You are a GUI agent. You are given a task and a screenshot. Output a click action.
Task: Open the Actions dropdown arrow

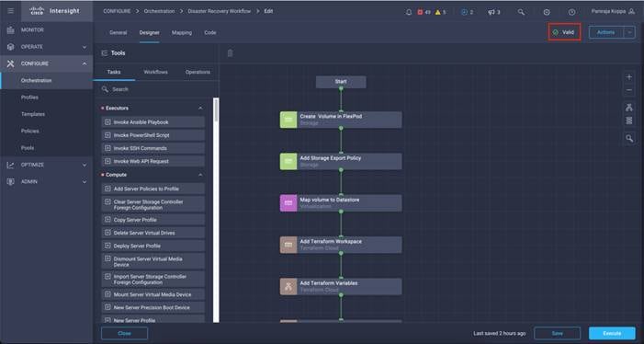click(x=629, y=32)
